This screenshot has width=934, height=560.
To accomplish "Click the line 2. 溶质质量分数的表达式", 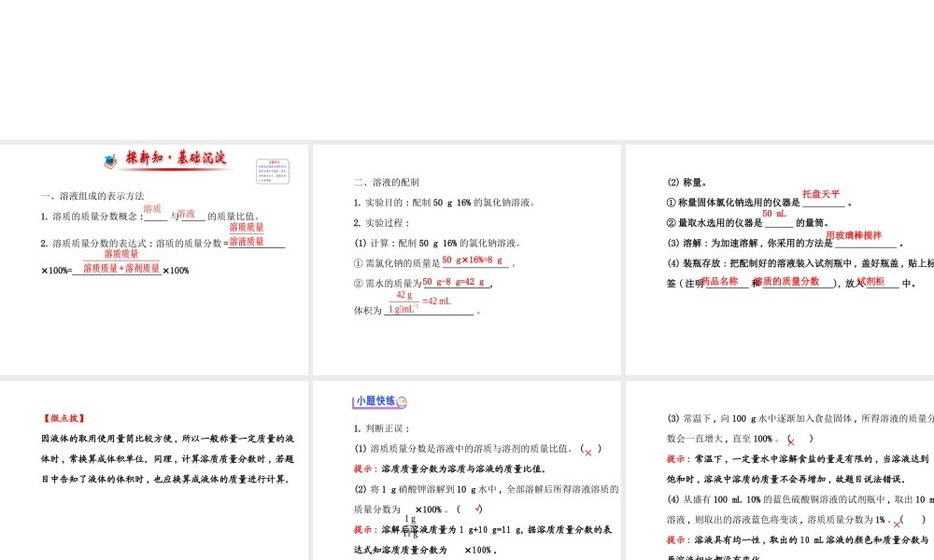I will (x=163, y=243).
